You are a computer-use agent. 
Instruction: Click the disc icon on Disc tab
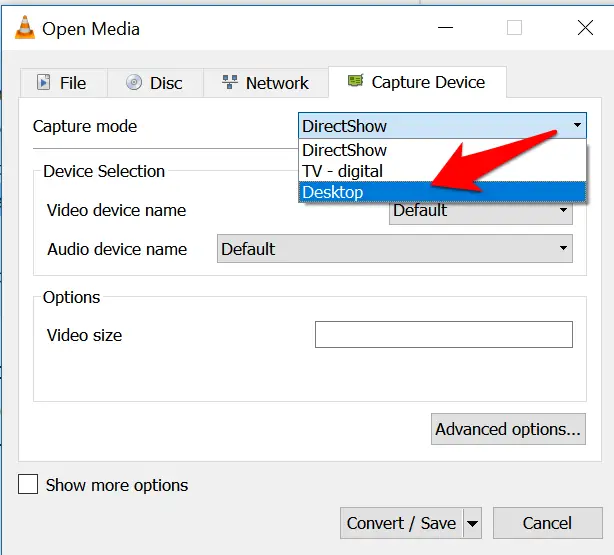coord(134,83)
